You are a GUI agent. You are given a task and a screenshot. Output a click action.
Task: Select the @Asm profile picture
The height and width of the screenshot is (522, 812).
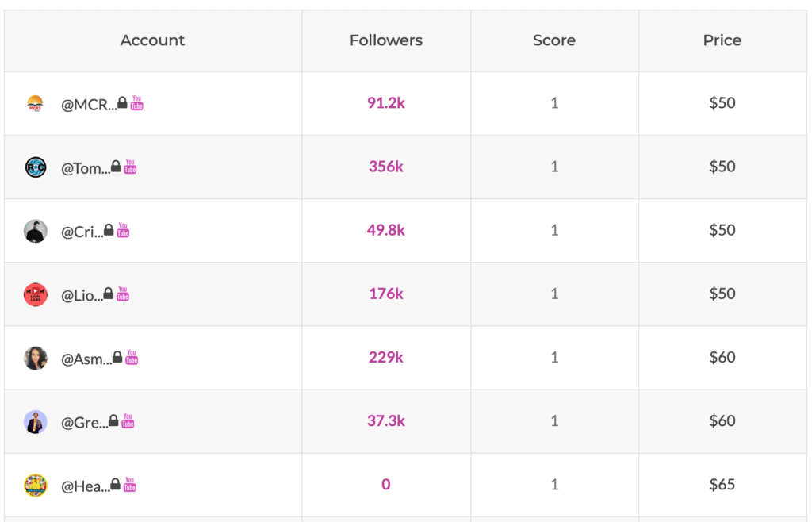tap(36, 358)
